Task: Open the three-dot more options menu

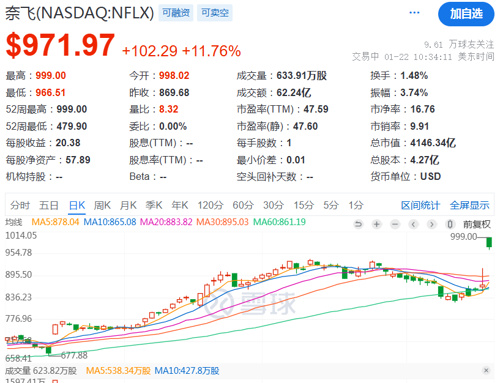Action: click(414, 13)
